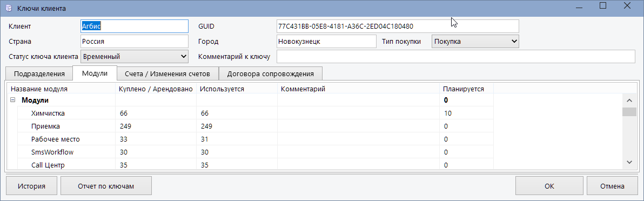Click the Комментарий cell for Химчистка
The width and height of the screenshot is (644, 201).
pos(359,113)
